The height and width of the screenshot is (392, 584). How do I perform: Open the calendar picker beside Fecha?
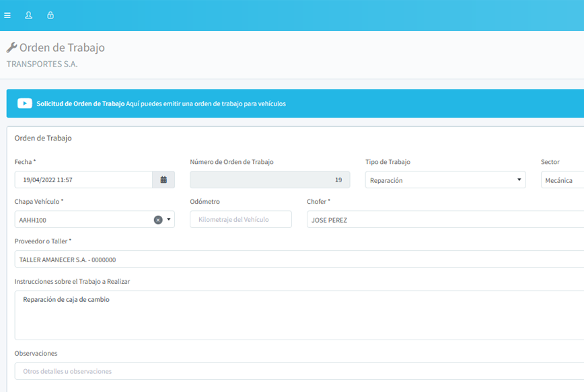coord(163,180)
